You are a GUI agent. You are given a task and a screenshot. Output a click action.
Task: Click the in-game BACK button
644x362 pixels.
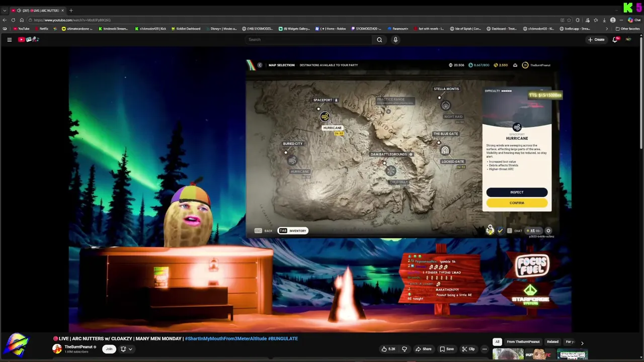click(x=264, y=231)
